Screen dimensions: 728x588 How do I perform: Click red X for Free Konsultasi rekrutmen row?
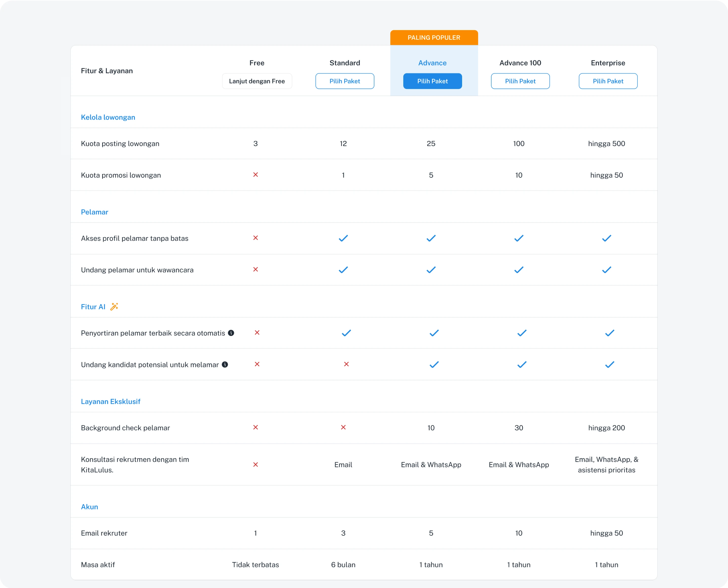[256, 464]
